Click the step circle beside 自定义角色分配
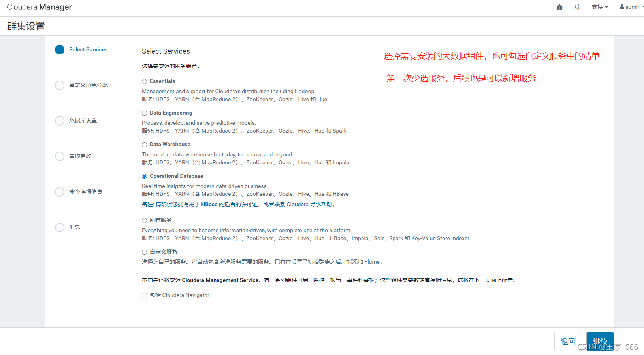The width and height of the screenshot is (644, 355). 60,85
